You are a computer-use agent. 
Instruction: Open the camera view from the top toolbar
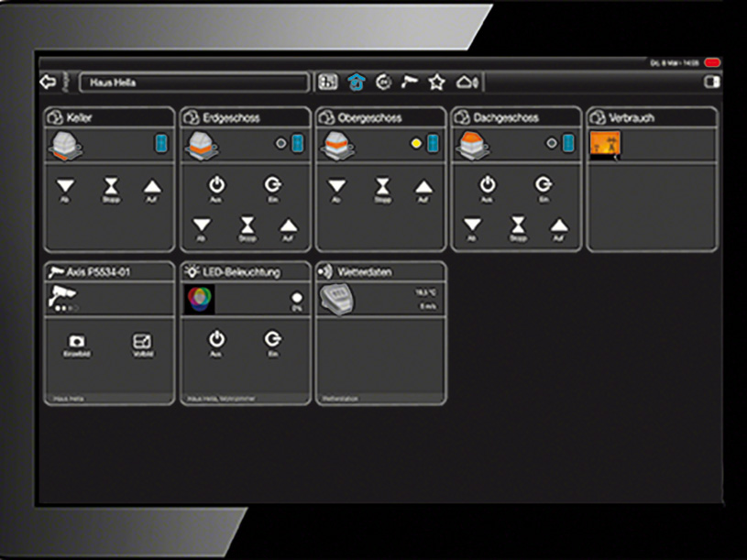coord(410,82)
